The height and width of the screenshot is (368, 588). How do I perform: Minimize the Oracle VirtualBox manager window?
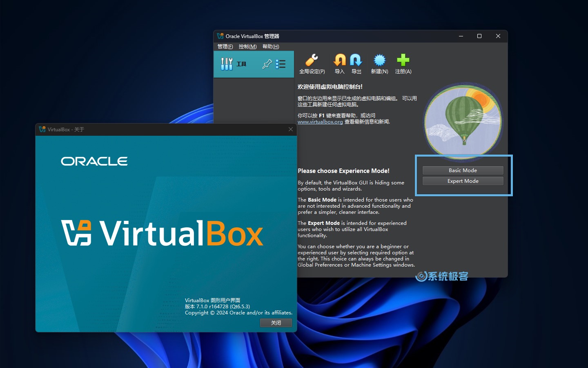click(x=461, y=36)
